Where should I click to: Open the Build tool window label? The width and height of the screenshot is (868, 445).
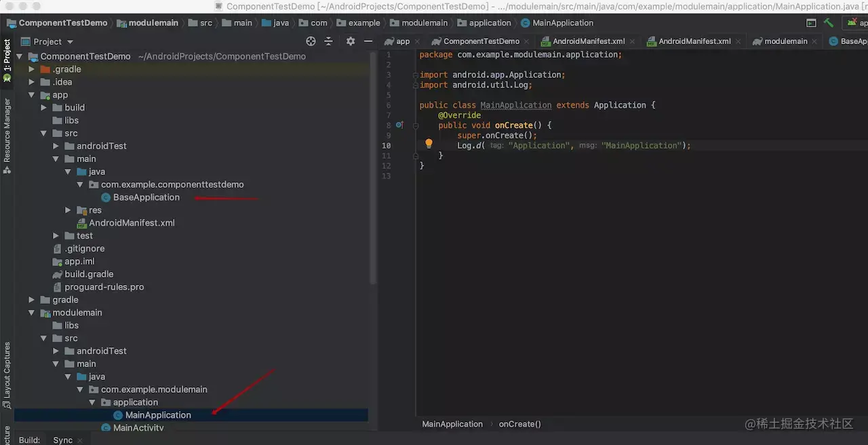click(29, 440)
